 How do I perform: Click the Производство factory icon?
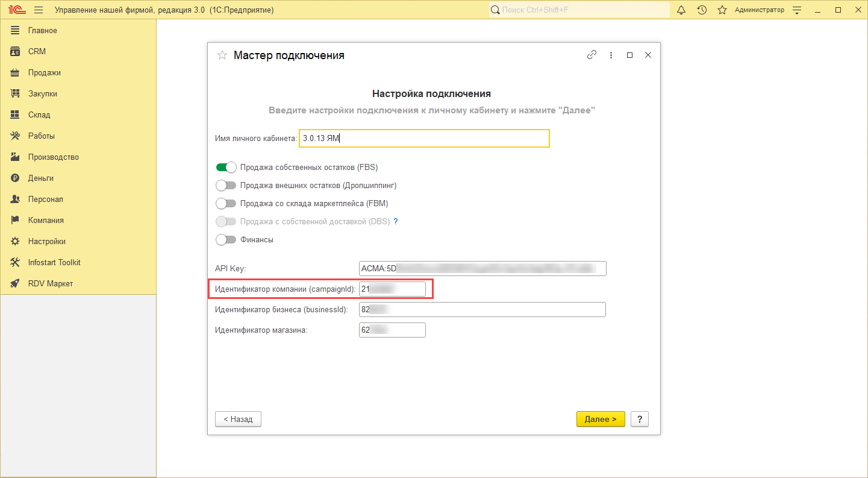point(16,157)
